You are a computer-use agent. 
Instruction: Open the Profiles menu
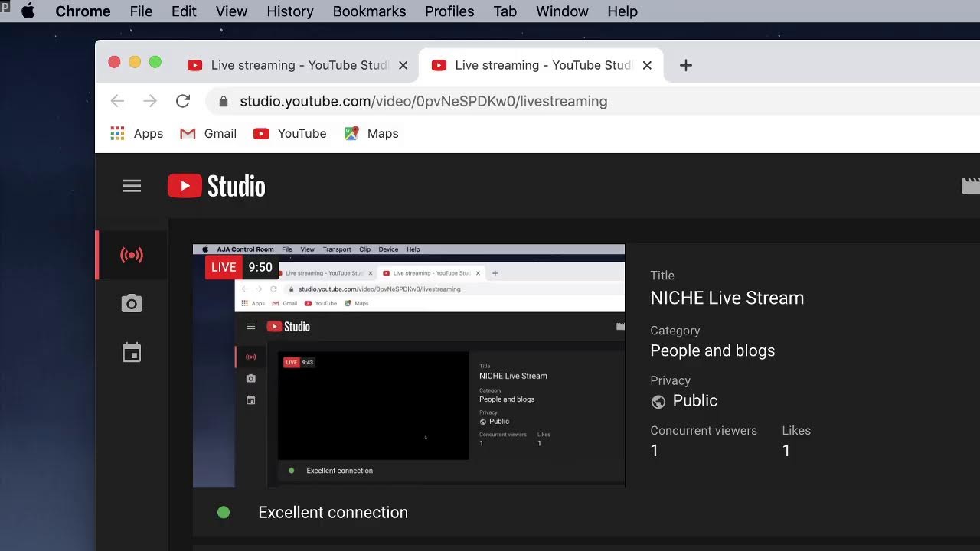(449, 11)
